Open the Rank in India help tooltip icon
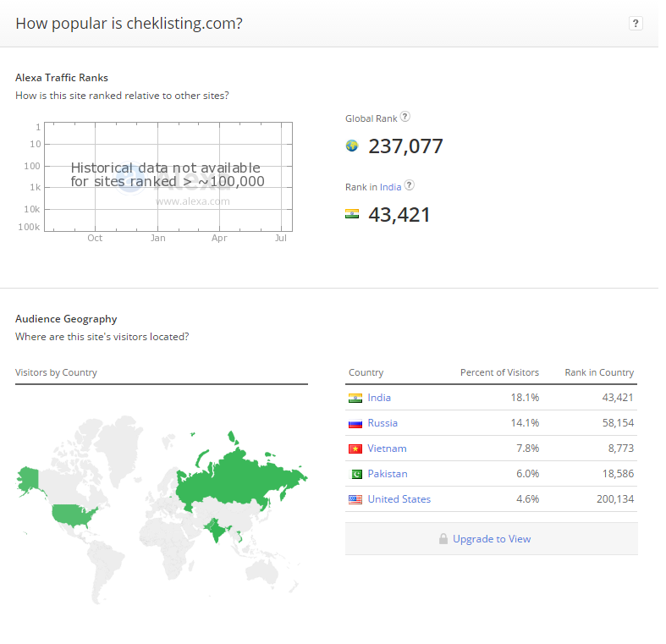666x644 pixels. click(x=409, y=184)
